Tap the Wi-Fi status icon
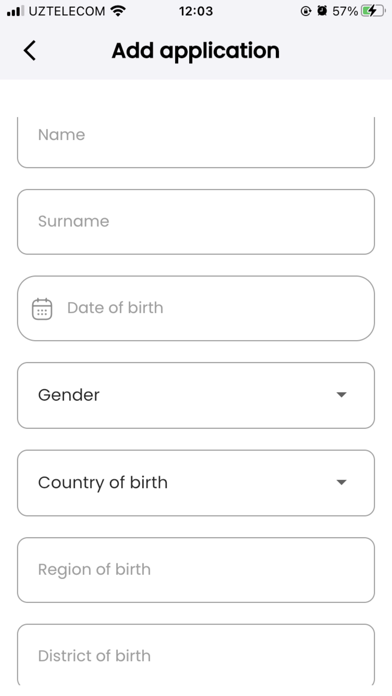Image resolution: width=392 pixels, height=696 pixels. pos(118,11)
